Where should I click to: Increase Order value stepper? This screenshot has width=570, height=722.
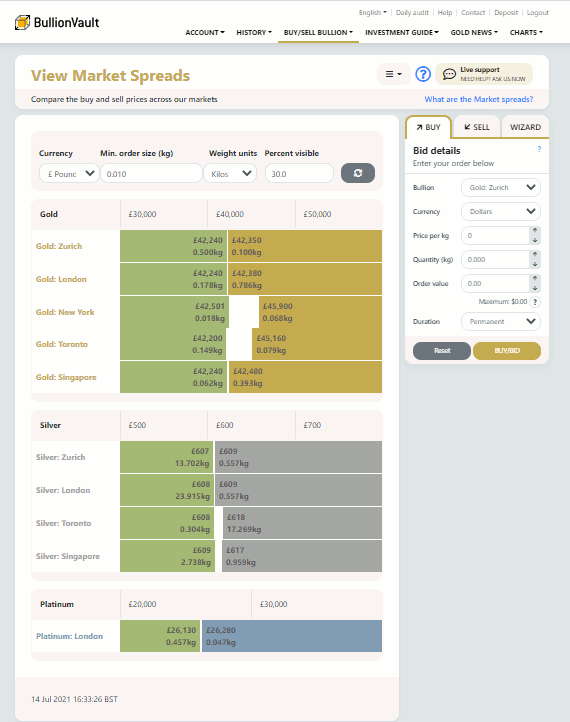point(535,279)
